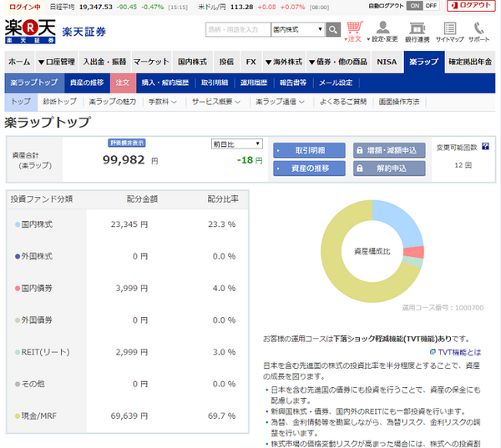
Task: Open サイトマップ list icon
Action: (x=449, y=32)
